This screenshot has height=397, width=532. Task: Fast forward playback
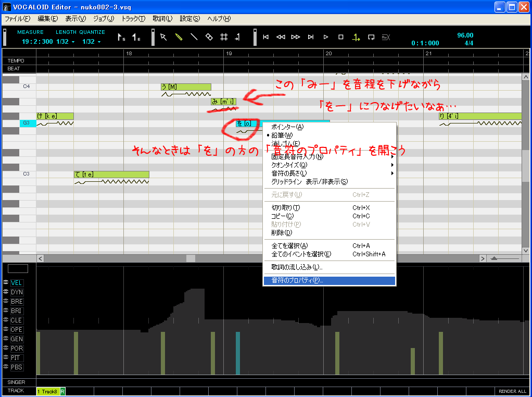tap(296, 37)
